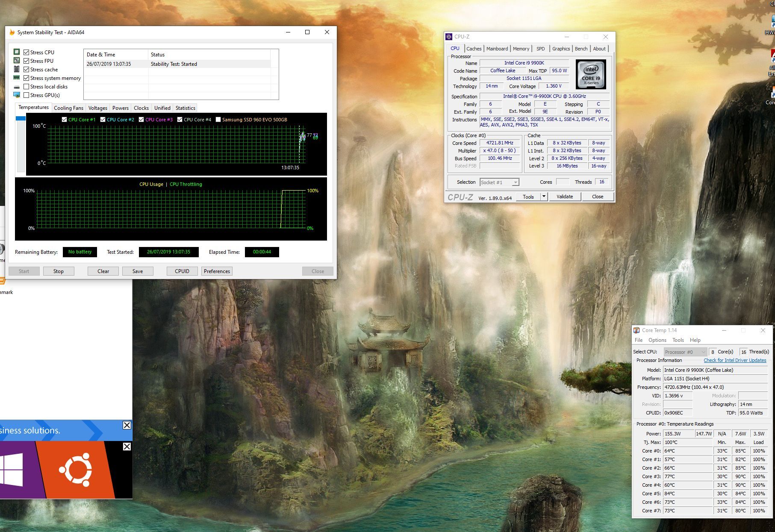Close the business solutions ad banner
The height and width of the screenshot is (532, 775).
pos(127,425)
